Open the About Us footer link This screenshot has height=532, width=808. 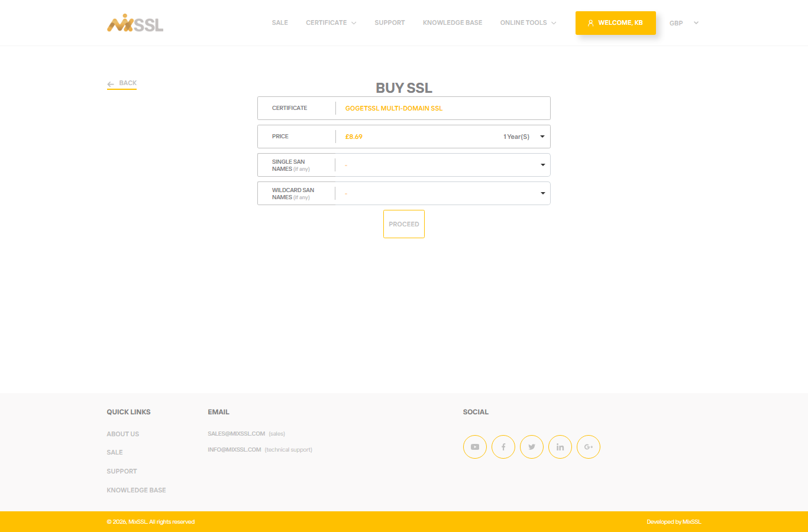click(x=123, y=434)
